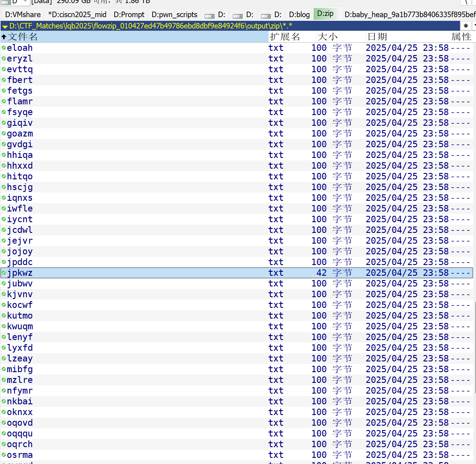Open the *D:ciscn2025_mid tab
The width and height of the screenshot is (476, 464).
[77, 14]
